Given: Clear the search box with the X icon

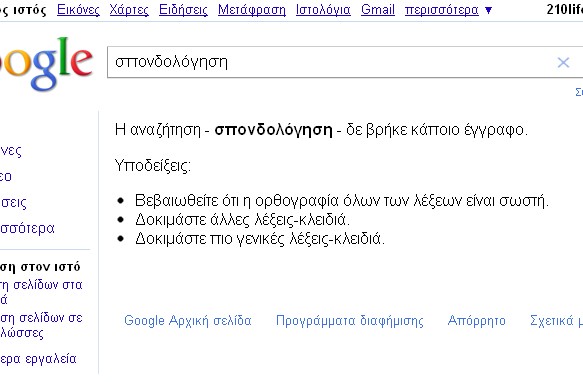Looking at the screenshot, I should pos(563,62).
